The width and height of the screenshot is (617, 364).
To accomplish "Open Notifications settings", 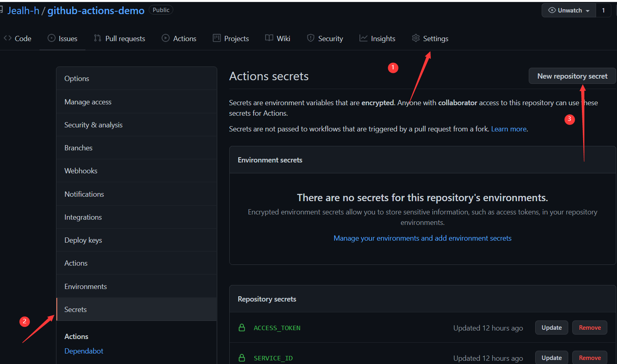I will (137, 194).
